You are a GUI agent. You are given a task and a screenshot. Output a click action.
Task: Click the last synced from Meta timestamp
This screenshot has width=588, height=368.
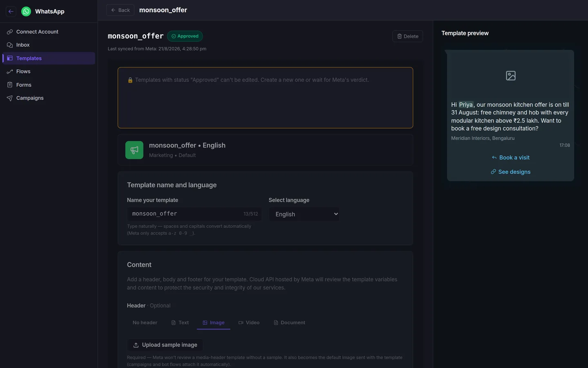157,49
